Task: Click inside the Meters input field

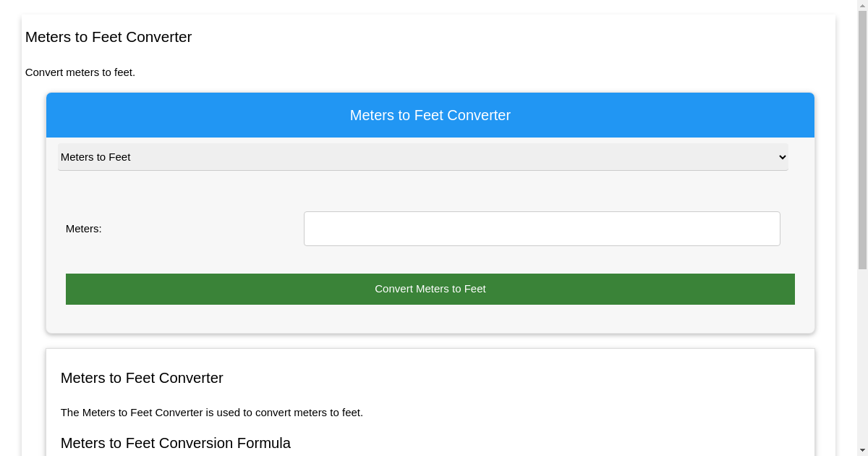Action: tap(541, 228)
